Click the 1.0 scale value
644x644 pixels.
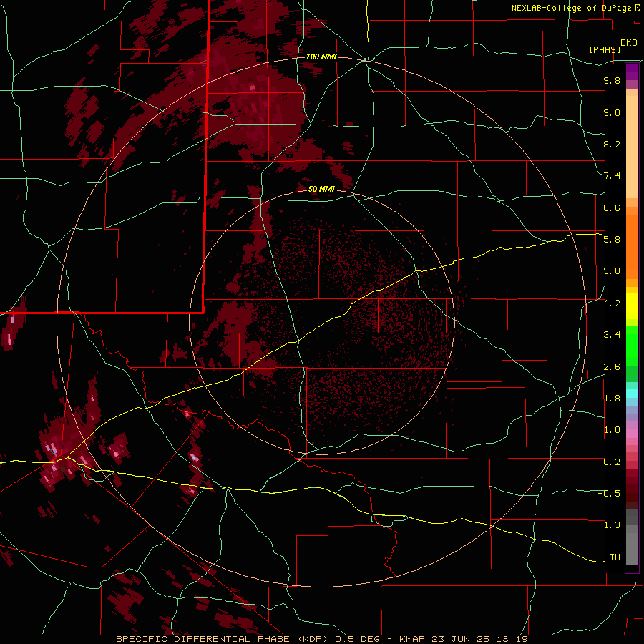pos(612,430)
